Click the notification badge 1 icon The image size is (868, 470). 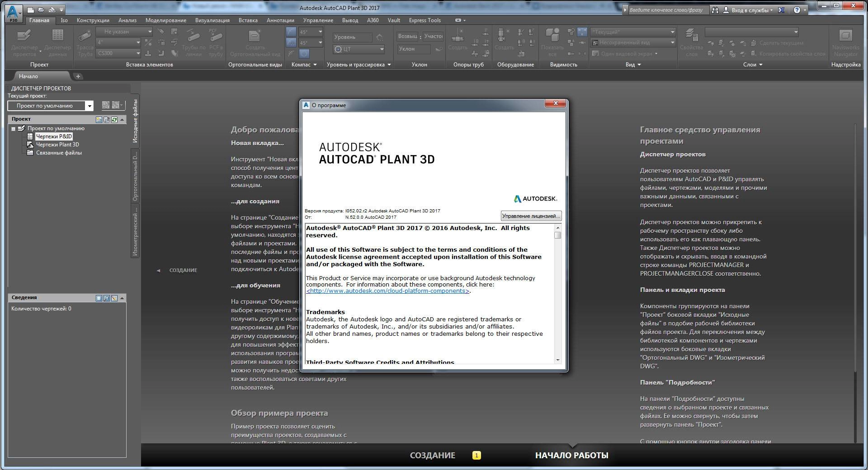pyautogui.click(x=476, y=456)
